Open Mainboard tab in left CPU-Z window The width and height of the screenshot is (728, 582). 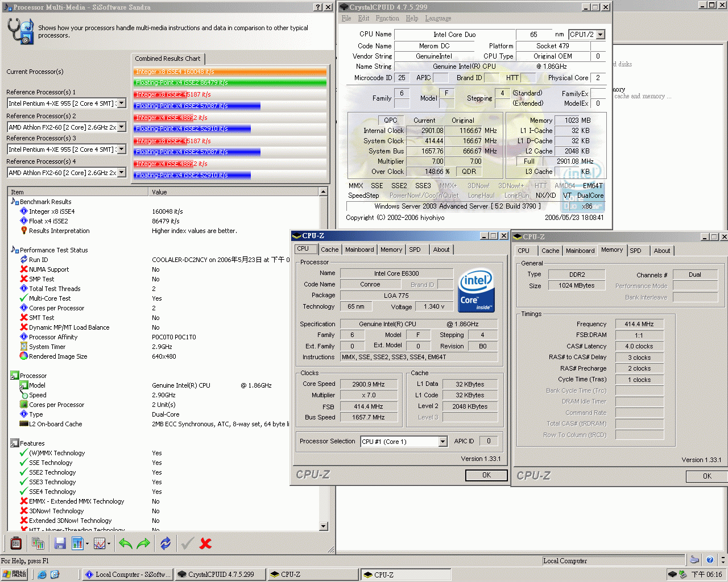(359, 250)
